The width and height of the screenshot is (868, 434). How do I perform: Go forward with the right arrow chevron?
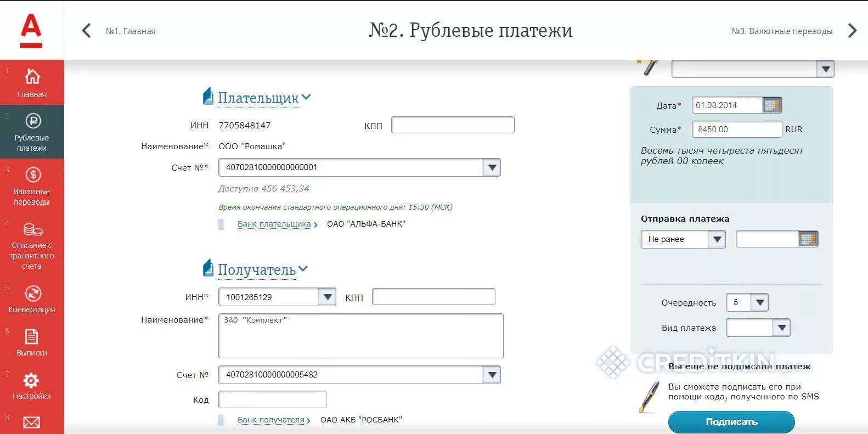click(852, 31)
